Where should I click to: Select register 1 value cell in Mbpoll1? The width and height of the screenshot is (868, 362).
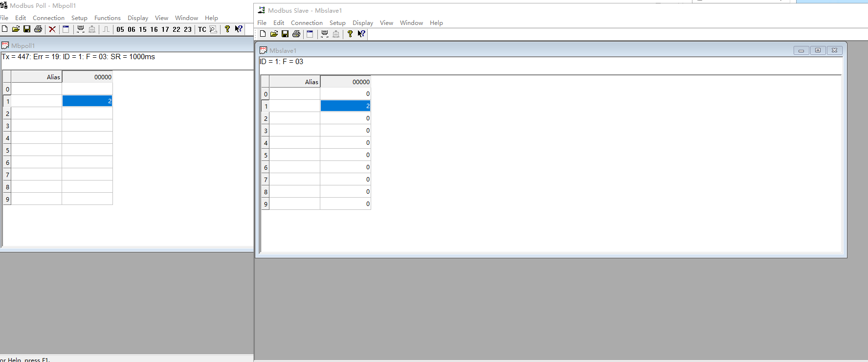(x=87, y=101)
